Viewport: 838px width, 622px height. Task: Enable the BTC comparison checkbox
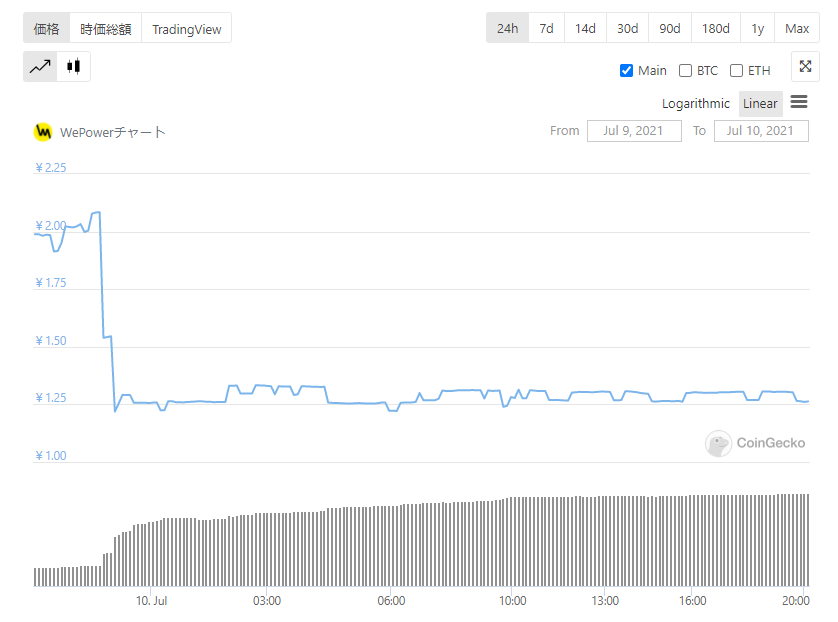tap(685, 71)
